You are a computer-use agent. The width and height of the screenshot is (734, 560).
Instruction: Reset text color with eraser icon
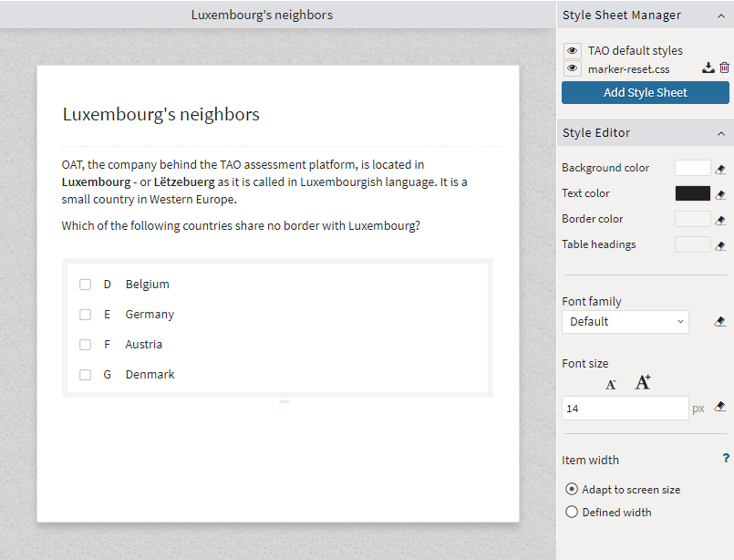click(x=720, y=194)
